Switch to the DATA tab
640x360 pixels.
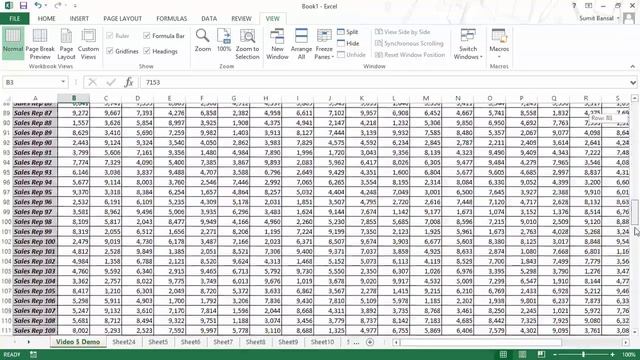click(x=209, y=18)
